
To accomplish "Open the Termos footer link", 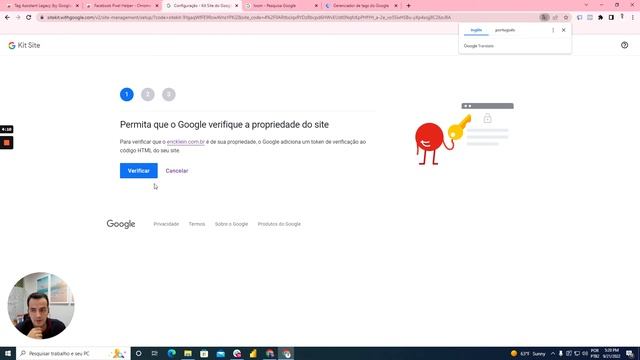I will [x=197, y=224].
